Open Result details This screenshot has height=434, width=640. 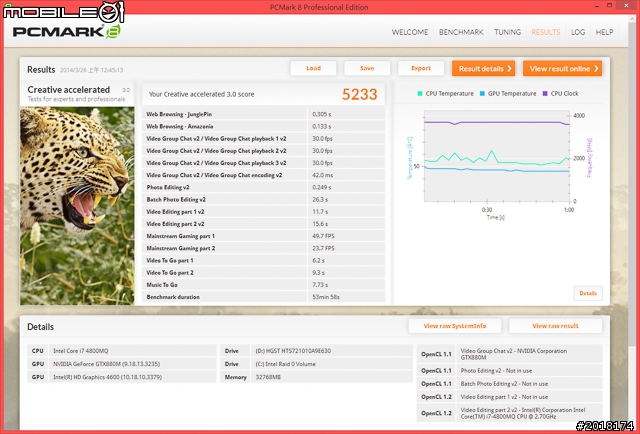point(483,69)
